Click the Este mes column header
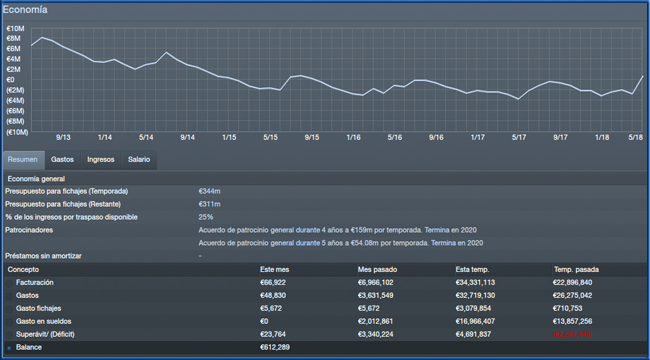Image resolution: width=650 pixels, height=360 pixels. (x=274, y=270)
